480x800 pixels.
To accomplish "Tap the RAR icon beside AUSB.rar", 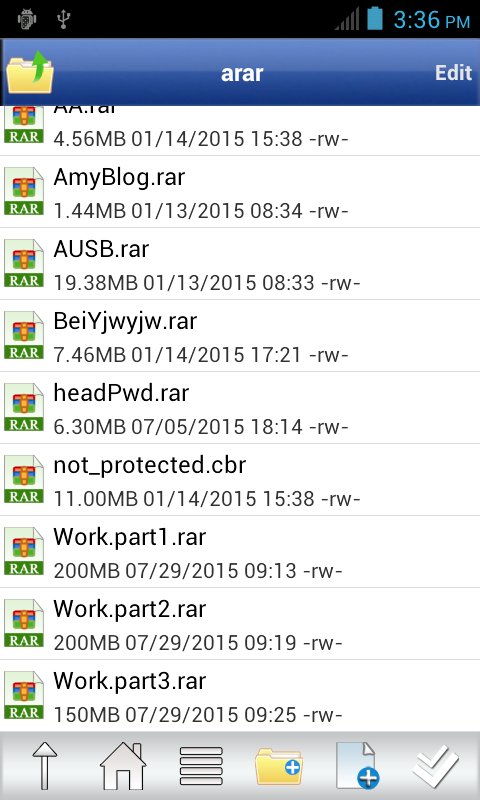I will coord(24,263).
